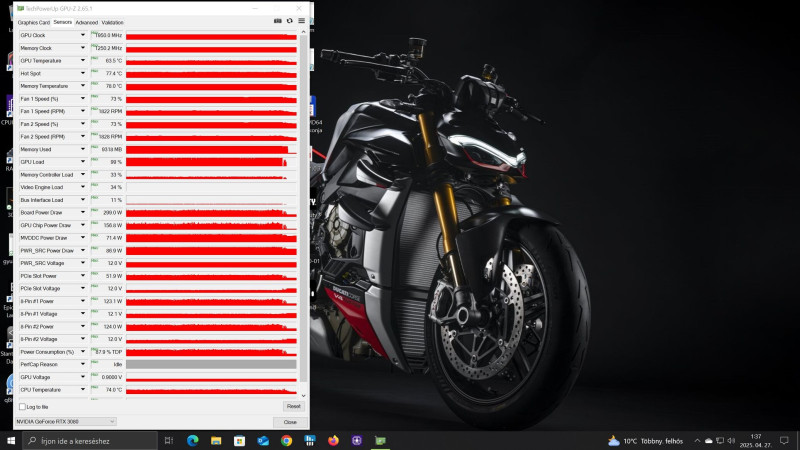
Task: Open the CPU Temperature sensor dropdown
Action: click(x=83, y=389)
